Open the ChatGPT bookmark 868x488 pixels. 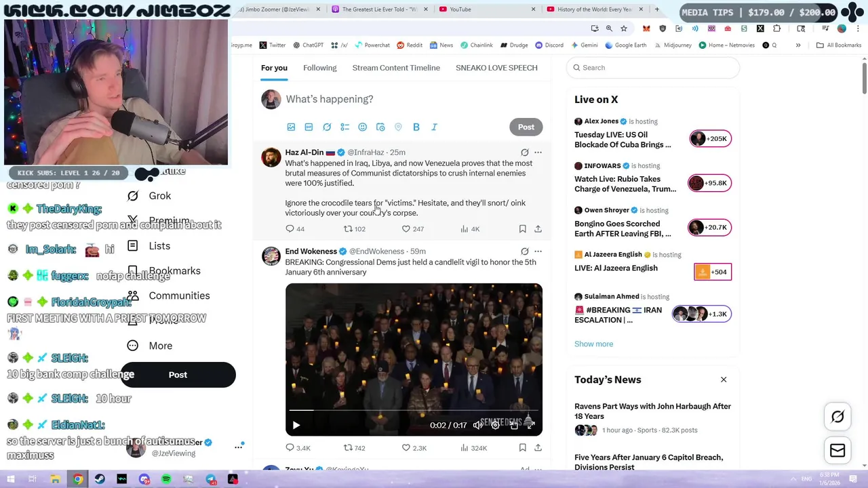308,45
